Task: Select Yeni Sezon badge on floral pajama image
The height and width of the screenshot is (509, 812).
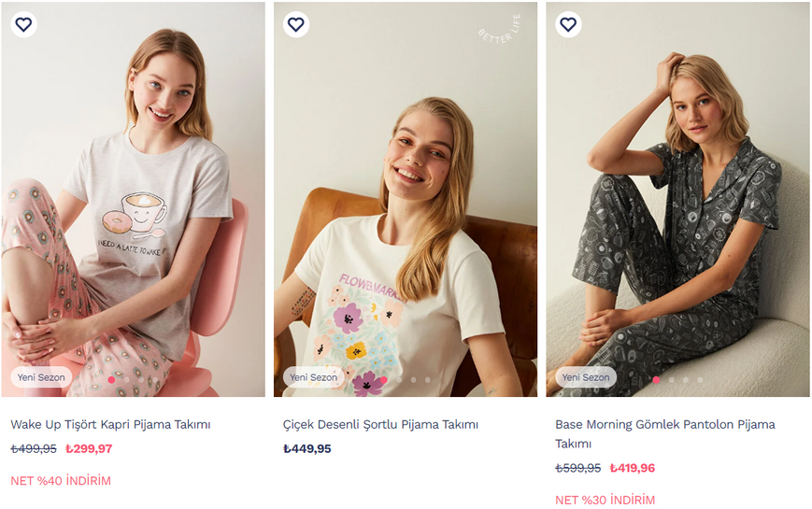Action: (313, 377)
